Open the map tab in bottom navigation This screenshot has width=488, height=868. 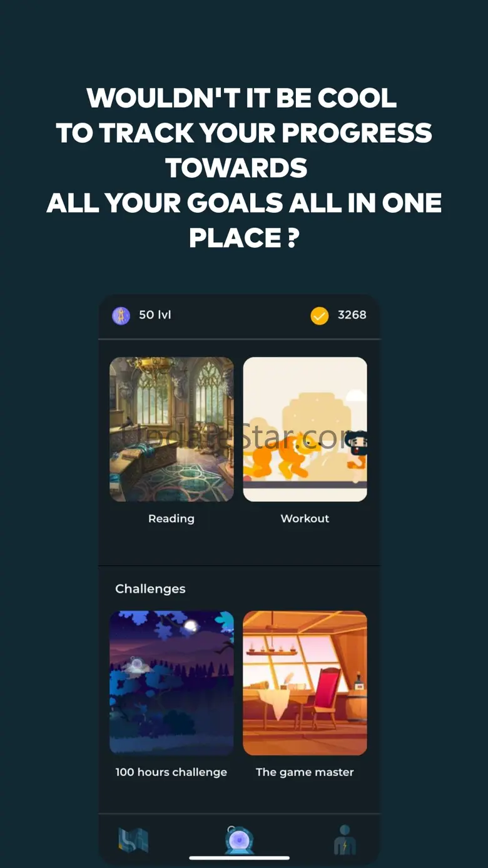pyautogui.click(x=133, y=840)
